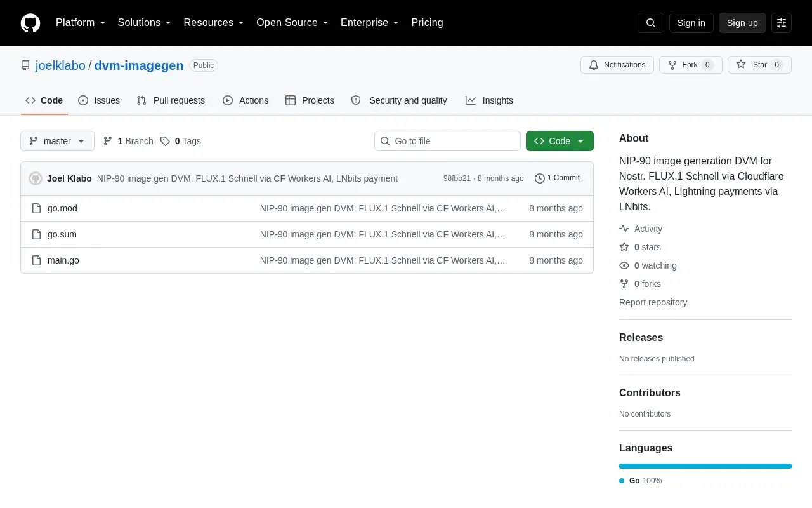Viewport: 812px width, 508px height.
Task: Focus the Go to file field
Action: coord(447,141)
